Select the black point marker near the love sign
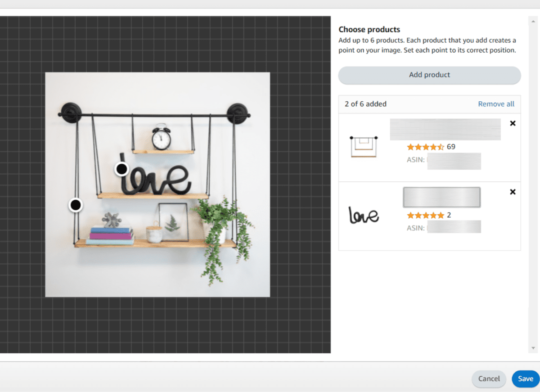 pyautogui.click(x=121, y=169)
